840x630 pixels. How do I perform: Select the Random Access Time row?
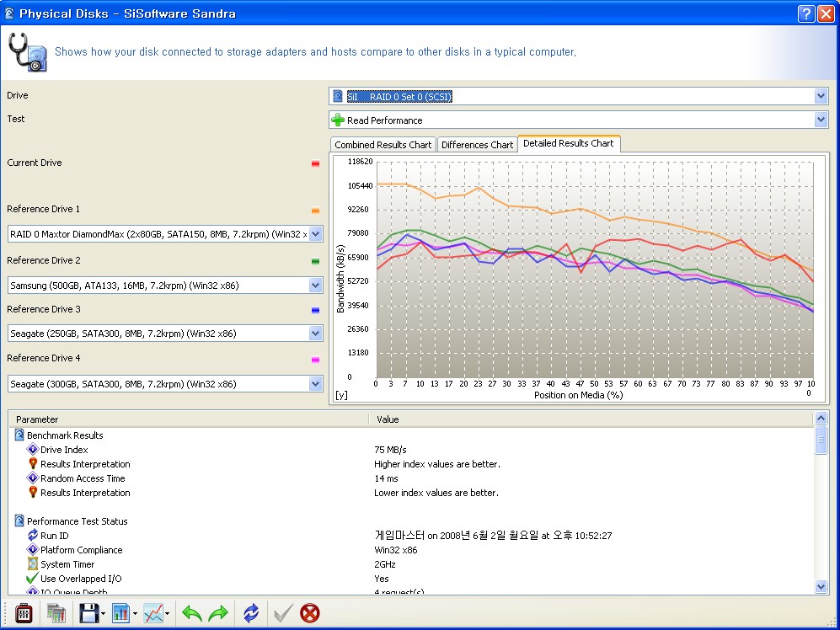coord(411,478)
